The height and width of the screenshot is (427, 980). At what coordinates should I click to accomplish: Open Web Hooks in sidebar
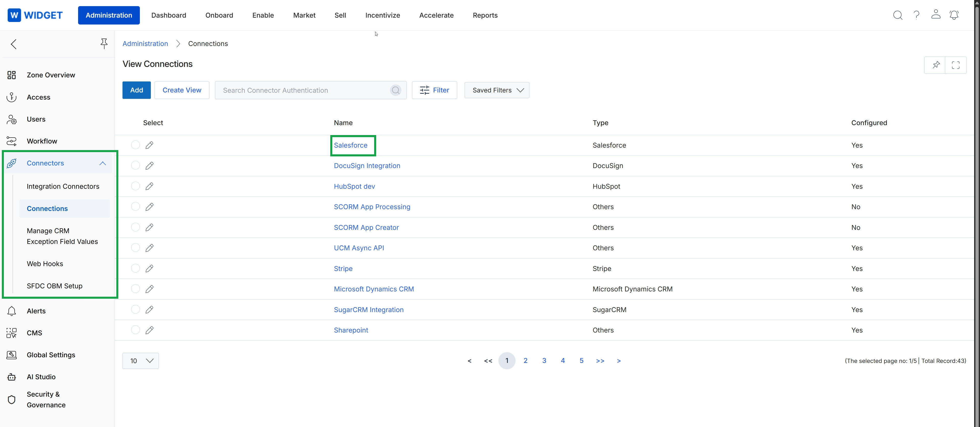coord(45,264)
